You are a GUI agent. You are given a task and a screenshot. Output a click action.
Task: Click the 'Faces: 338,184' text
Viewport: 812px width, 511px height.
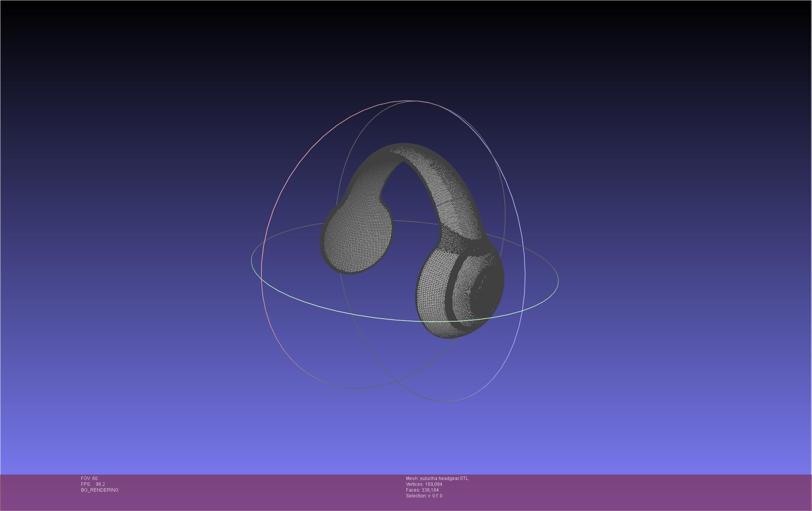(422, 490)
